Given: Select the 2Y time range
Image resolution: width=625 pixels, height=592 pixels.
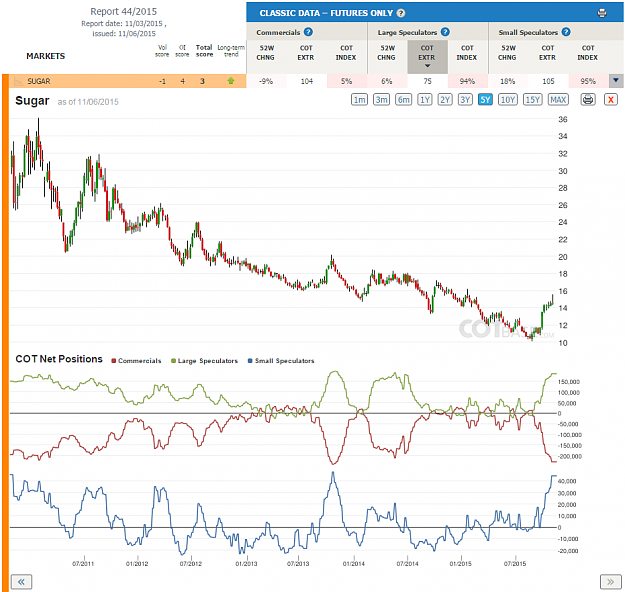Looking at the screenshot, I should 445,100.
